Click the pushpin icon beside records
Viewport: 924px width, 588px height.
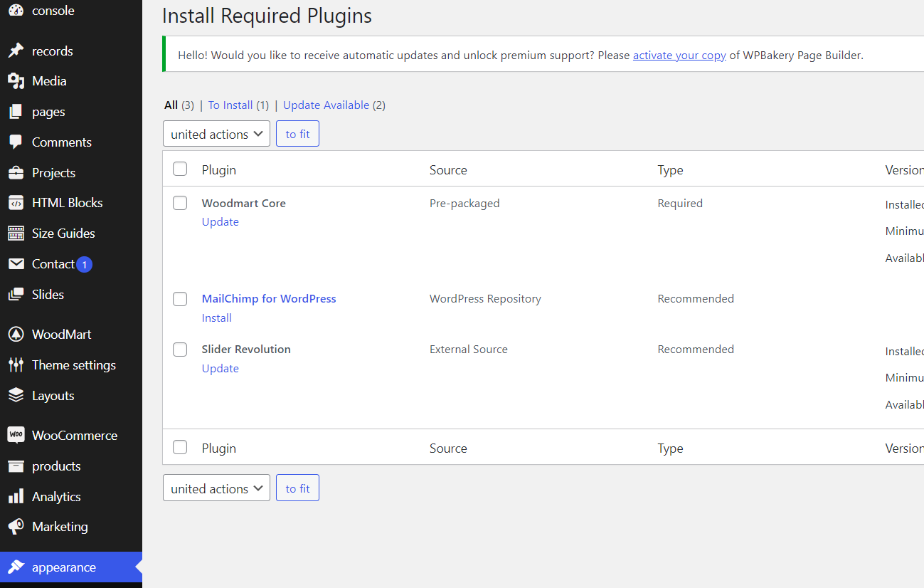(16, 51)
